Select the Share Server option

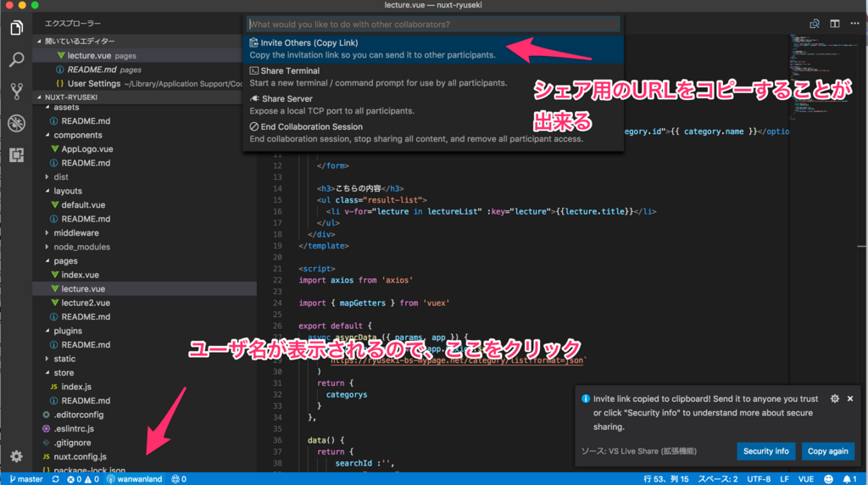coord(433,104)
